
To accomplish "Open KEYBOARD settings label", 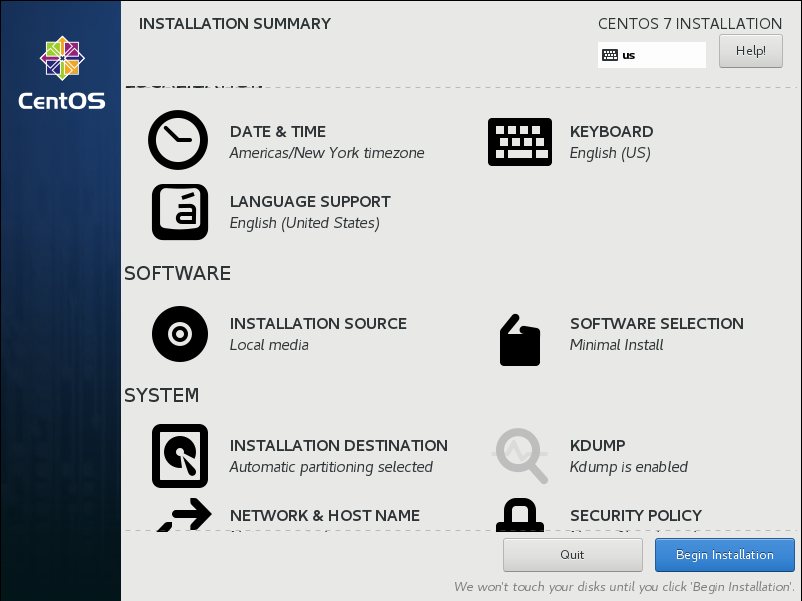I will click(x=611, y=131).
